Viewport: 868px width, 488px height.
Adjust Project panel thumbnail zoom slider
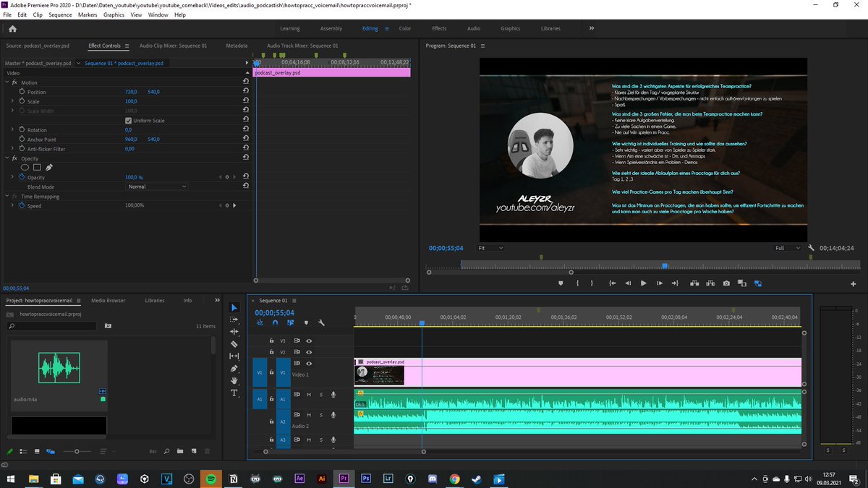(x=77, y=451)
